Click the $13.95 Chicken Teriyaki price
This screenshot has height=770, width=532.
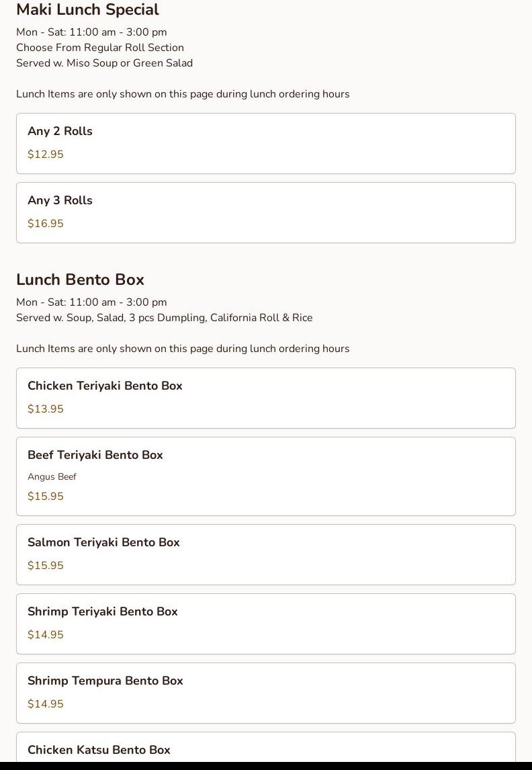46,409
